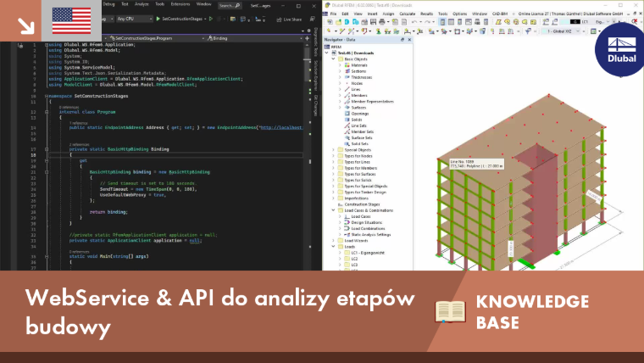Click the Surface Sets icon

point(347,137)
